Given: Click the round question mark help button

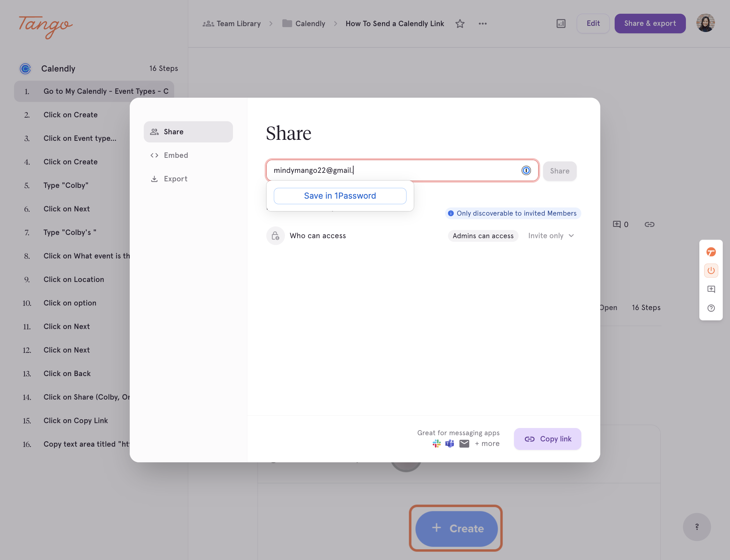Looking at the screenshot, I should 697,527.
